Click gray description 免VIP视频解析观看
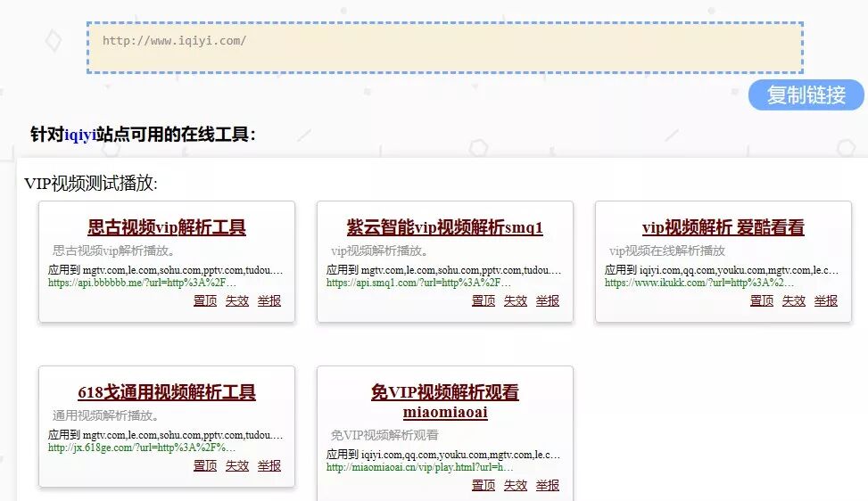Screen dimensions: 868x501 click(384, 435)
